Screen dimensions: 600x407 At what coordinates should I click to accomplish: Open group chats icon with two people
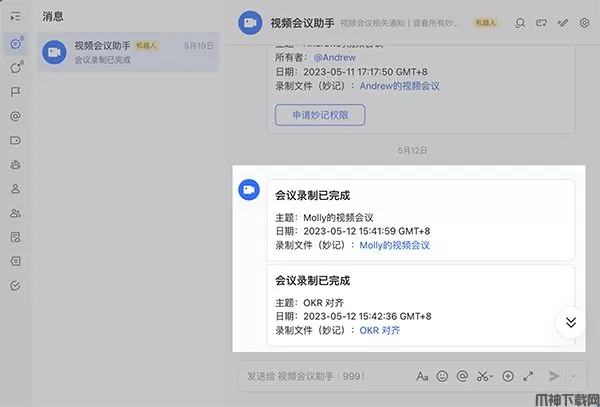click(15, 213)
